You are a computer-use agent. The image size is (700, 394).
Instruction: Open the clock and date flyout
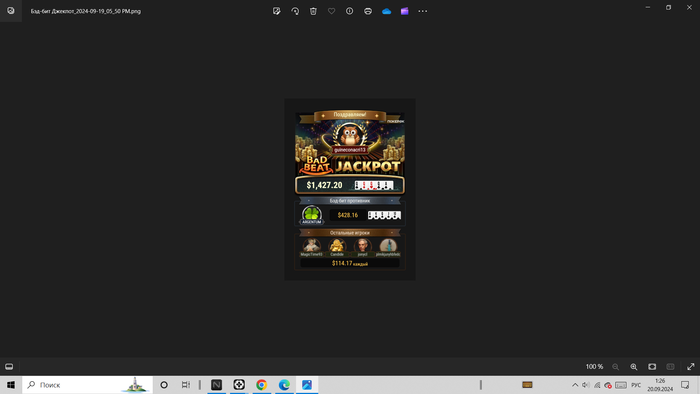coord(660,385)
